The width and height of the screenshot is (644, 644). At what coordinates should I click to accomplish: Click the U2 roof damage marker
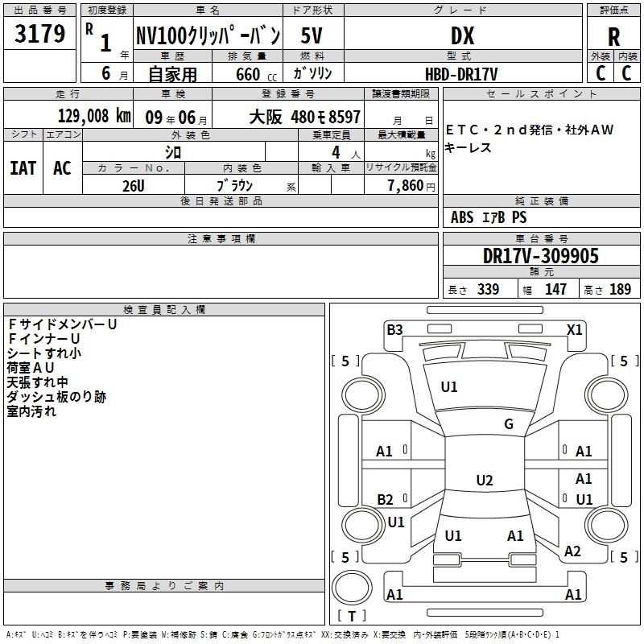click(x=484, y=481)
